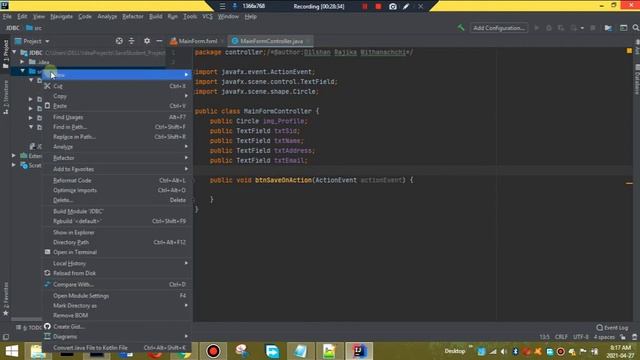Click the 4 spaces indent setting
640x360 pixels.
(604, 337)
